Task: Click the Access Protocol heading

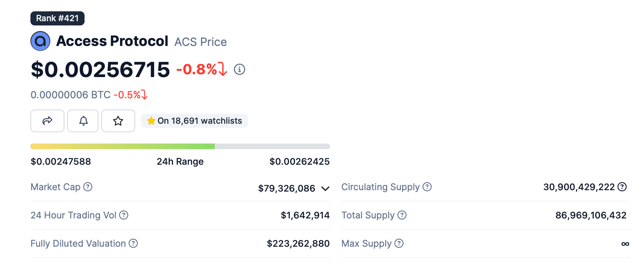Action: coord(112,41)
